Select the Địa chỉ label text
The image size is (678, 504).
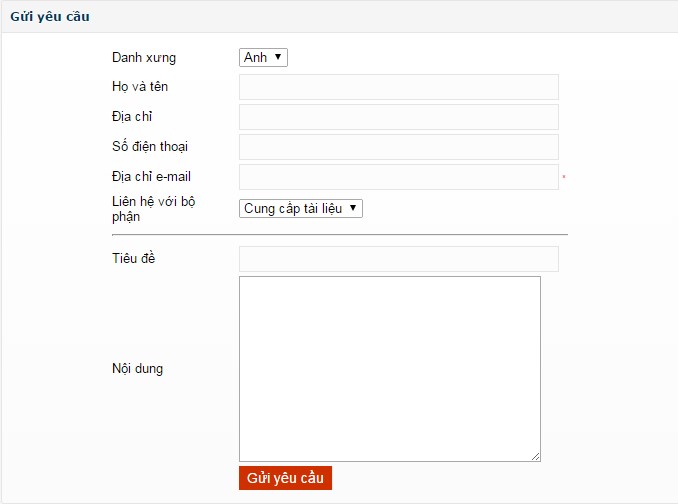tap(132, 117)
